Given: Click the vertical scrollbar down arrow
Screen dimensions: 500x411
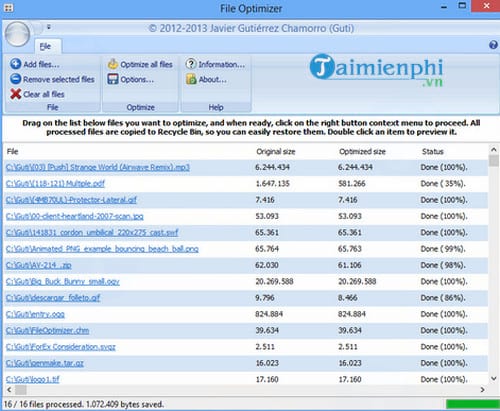Looking at the screenshot, I should tap(494, 378).
